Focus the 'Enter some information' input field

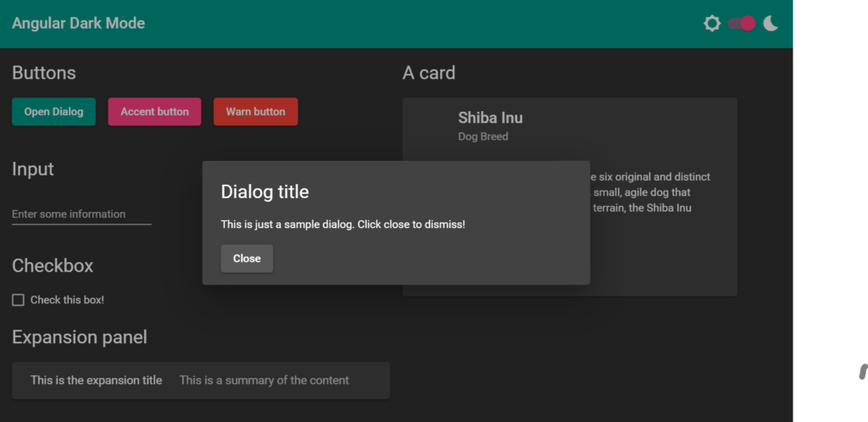click(x=81, y=214)
